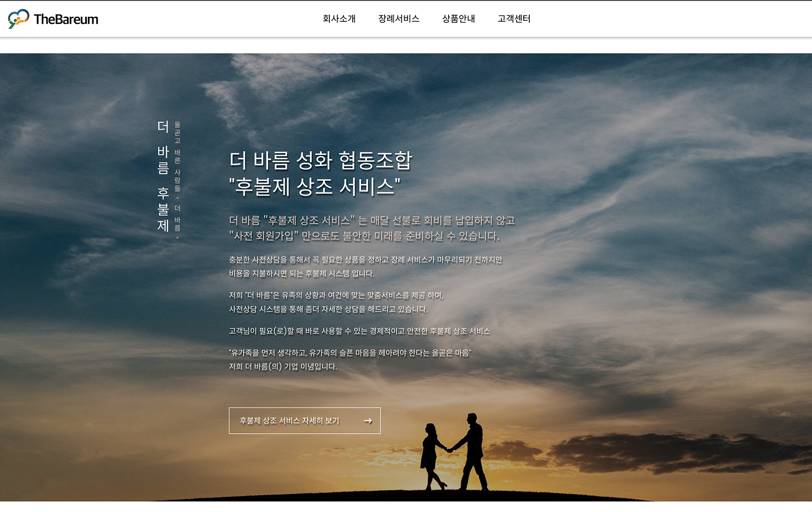812x512 pixels.
Task: Open the 상품안내 menu
Action: click(459, 19)
